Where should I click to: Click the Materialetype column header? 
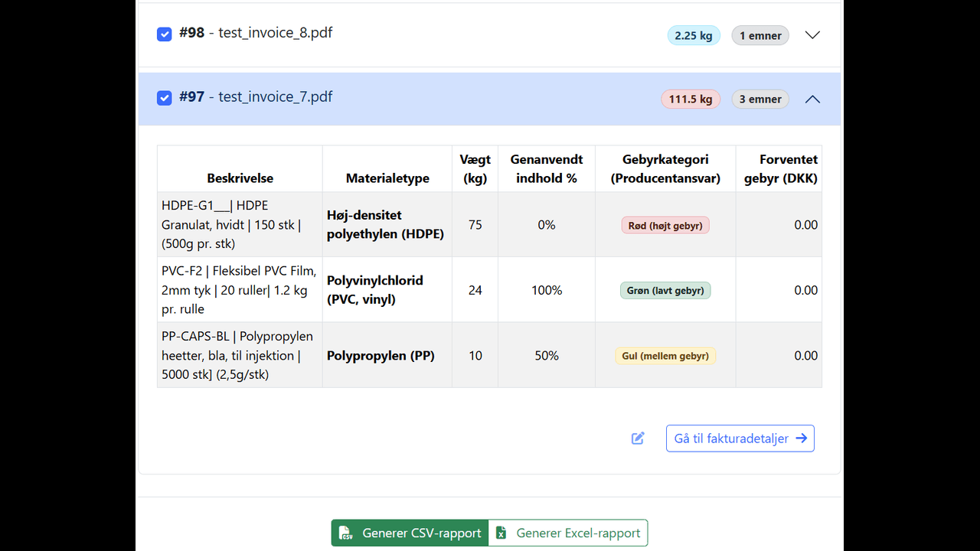click(x=387, y=178)
